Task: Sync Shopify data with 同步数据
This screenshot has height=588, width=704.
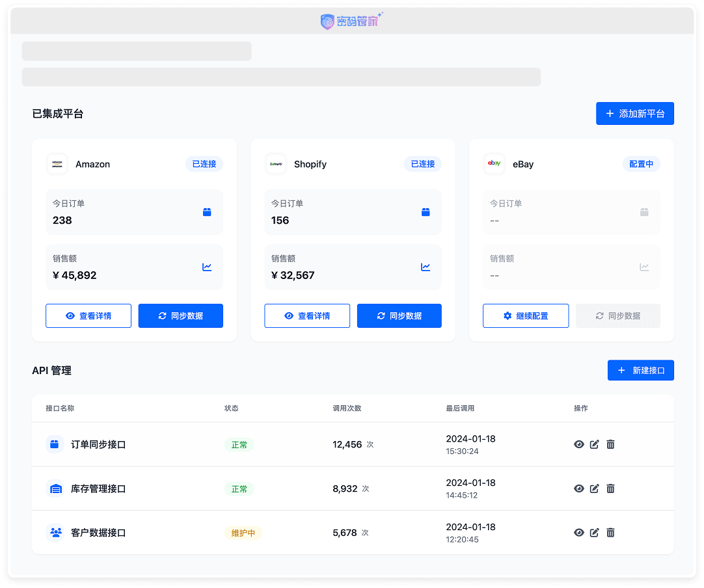Action: [x=399, y=316]
